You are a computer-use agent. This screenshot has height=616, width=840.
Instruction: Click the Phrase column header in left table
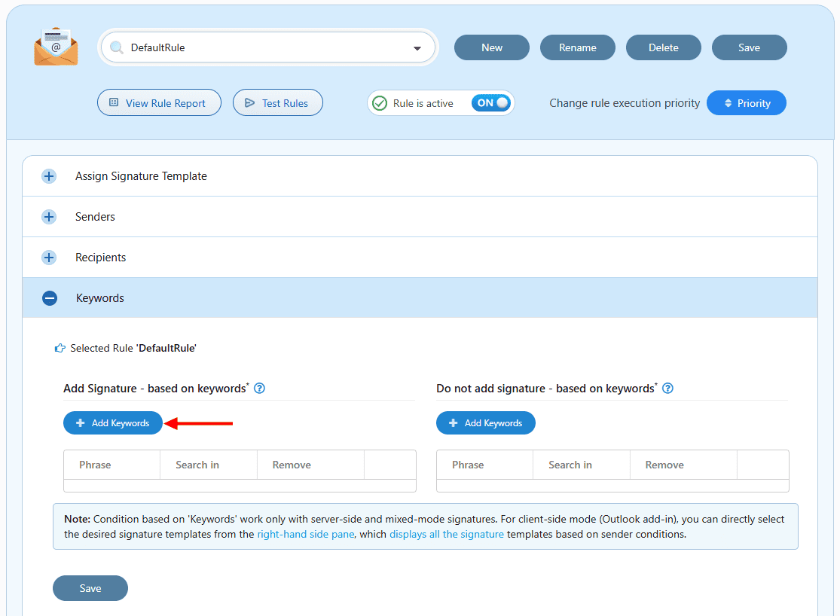click(96, 465)
